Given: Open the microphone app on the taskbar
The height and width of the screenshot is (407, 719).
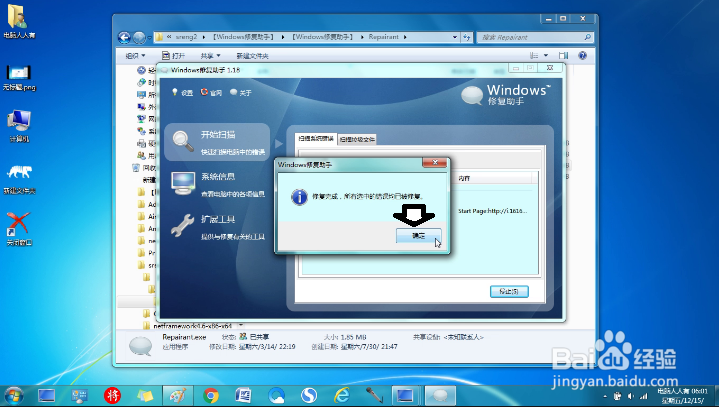Looking at the screenshot, I should click(x=374, y=396).
